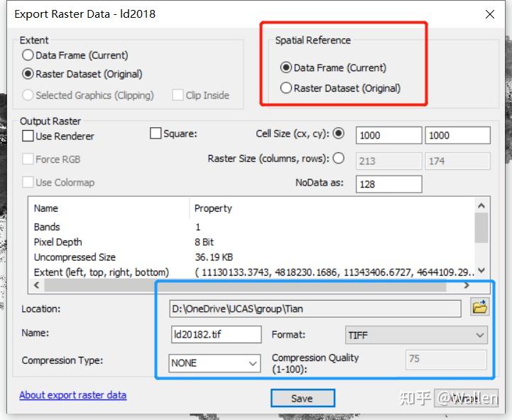Screen dimensions: 512x420
Task: Select the Extent (left, top, right, bottom) row
Action: tap(252, 272)
